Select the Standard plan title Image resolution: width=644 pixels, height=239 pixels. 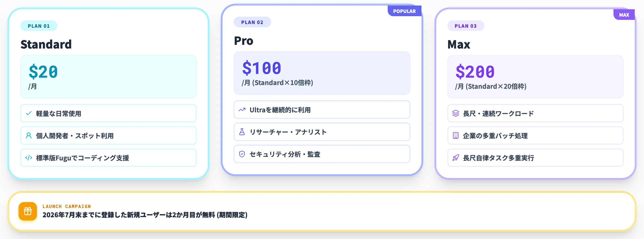46,44
